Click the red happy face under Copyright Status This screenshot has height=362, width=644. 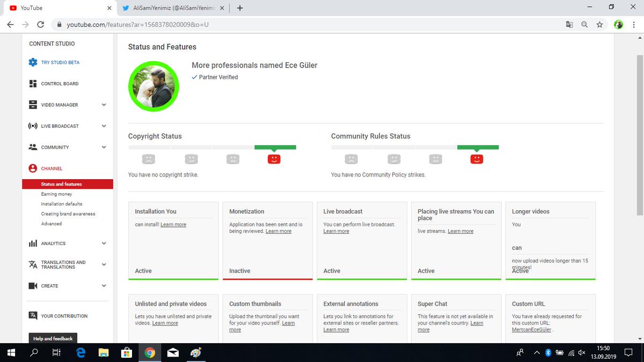click(x=274, y=159)
